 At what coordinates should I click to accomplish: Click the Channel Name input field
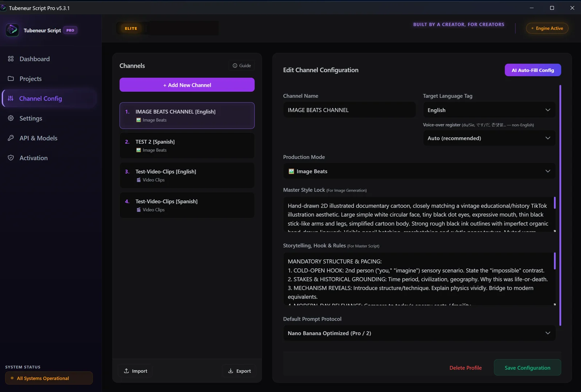coord(349,110)
